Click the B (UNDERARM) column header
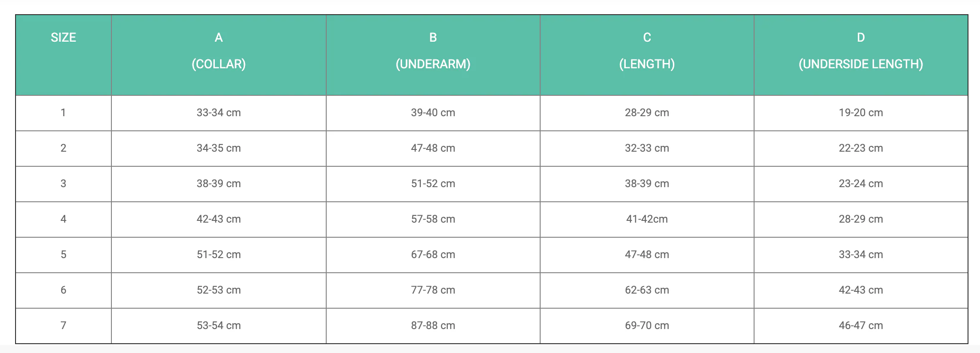Image resolution: width=980 pixels, height=353 pixels. (x=433, y=55)
